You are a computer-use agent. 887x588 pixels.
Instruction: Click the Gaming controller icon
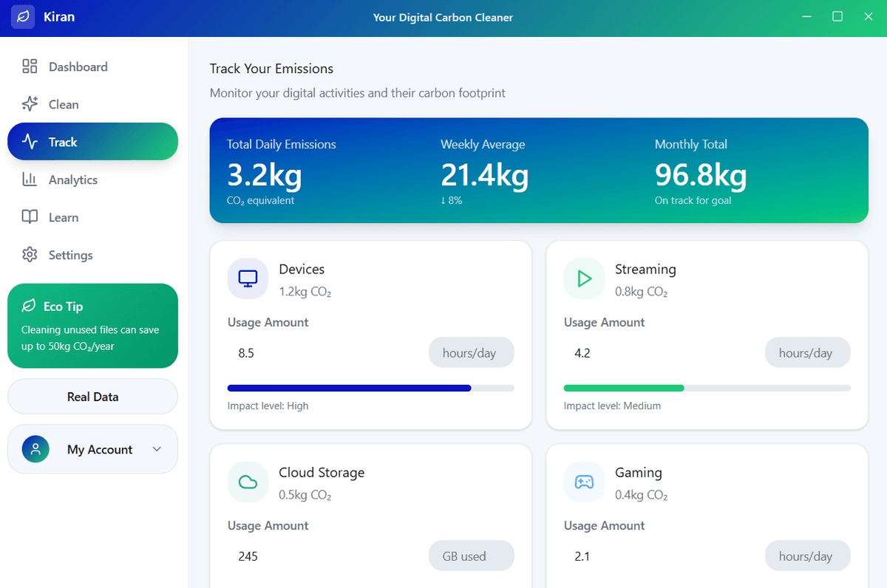coord(584,482)
